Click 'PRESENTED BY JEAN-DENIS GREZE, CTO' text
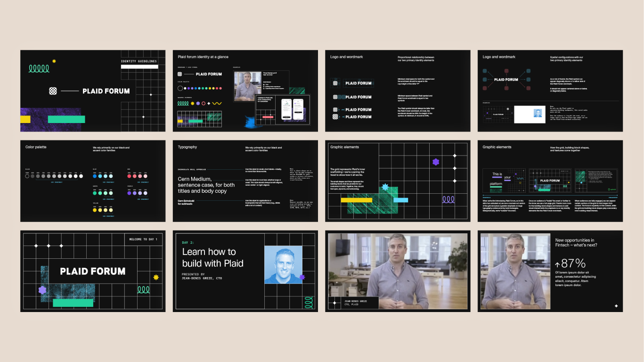 [202, 276]
